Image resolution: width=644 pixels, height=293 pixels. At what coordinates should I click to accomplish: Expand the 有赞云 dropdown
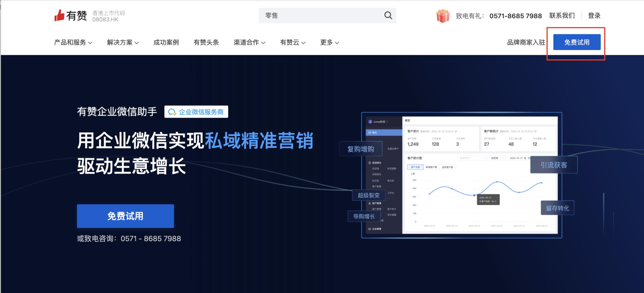tap(293, 43)
